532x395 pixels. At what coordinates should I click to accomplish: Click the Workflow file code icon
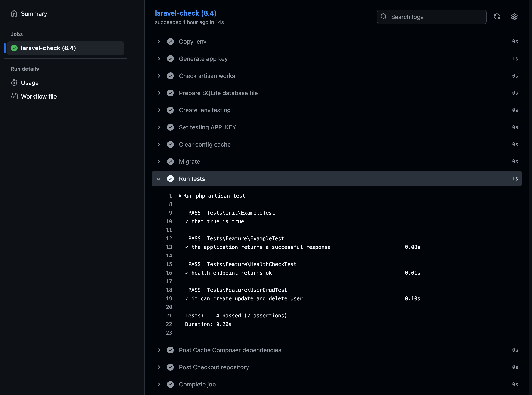click(14, 96)
